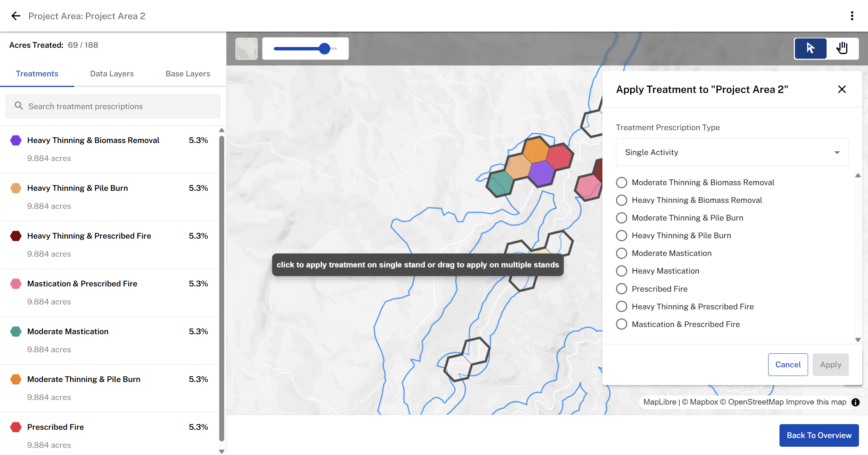Open the three-dot options menu
This screenshot has width=868, height=455.
[852, 16]
